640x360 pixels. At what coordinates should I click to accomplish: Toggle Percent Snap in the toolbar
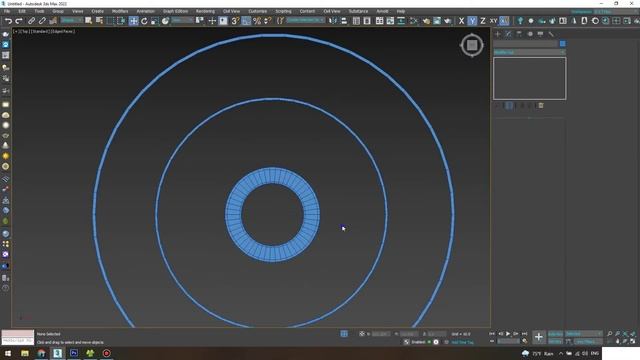coord(257,21)
